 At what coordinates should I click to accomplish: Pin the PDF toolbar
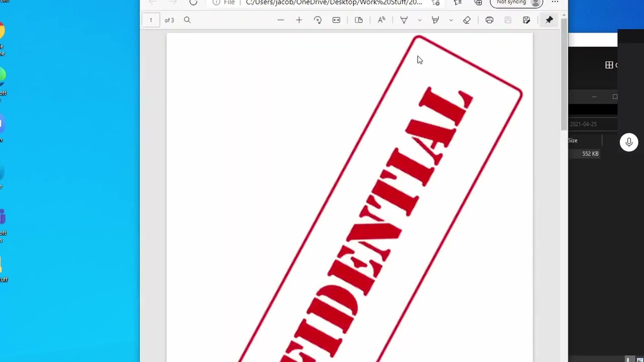549,20
